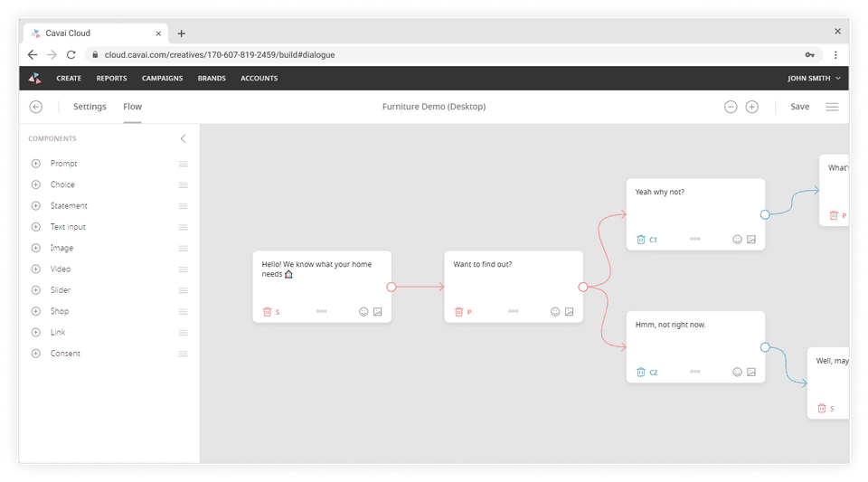Switch to the Flow tab

click(132, 107)
